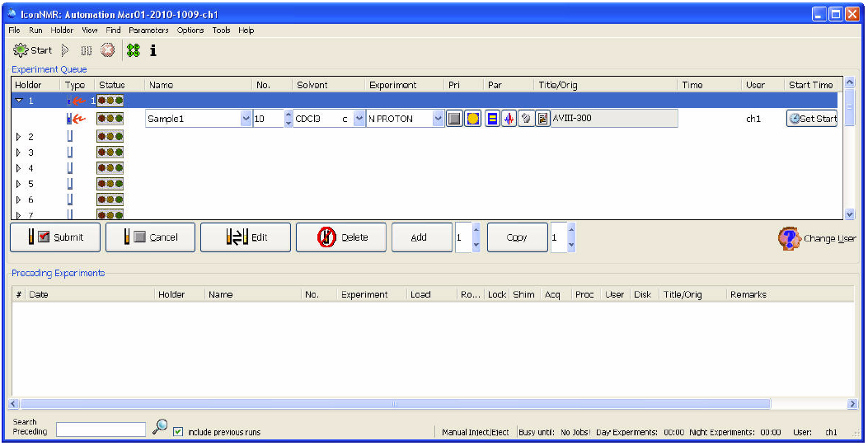This screenshot has width=868, height=446.
Task: Click the title editor icon before AVIII-300
Action: [542, 119]
